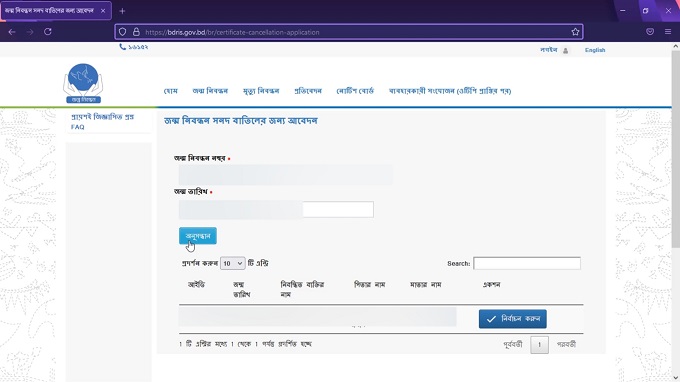
Task: Go to the next page পরবর্তী
Action: coord(566,345)
